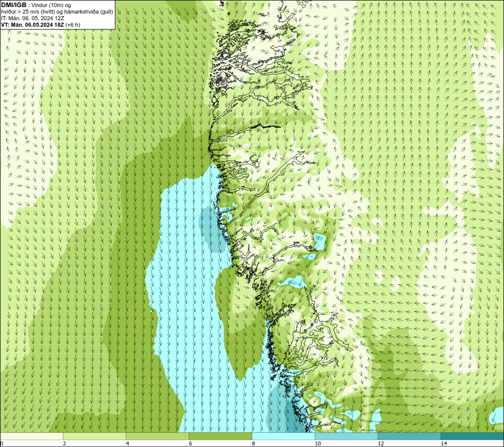This screenshot has height=447, width=504.
Task: Click the '4' scale label
Action: pyautogui.click(x=128, y=443)
